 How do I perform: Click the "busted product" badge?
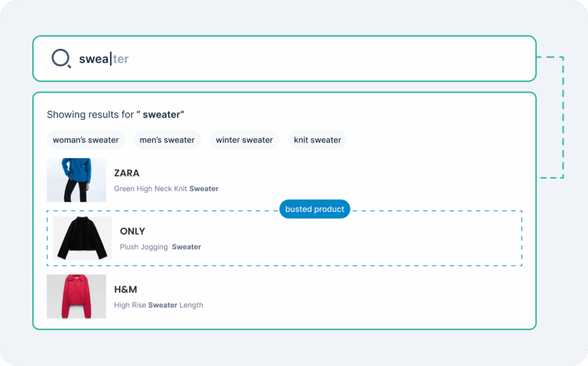click(315, 209)
